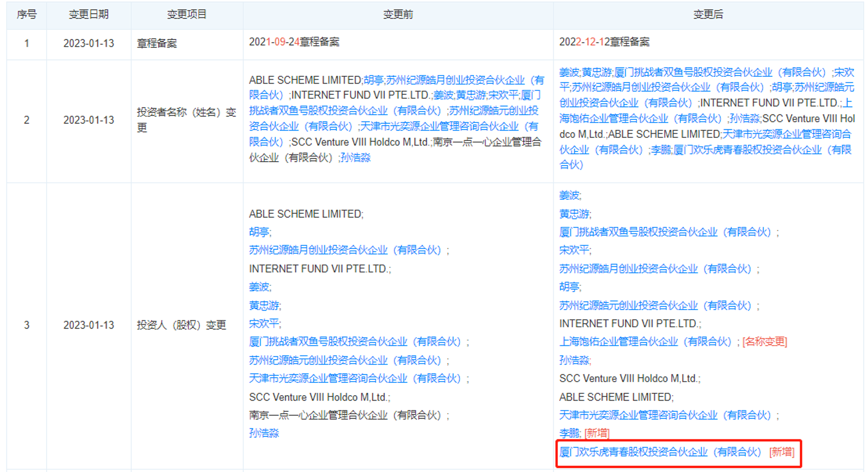Click the 2022-12-12章程备案 cell text
868x472 pixels.
pos(604,42)
